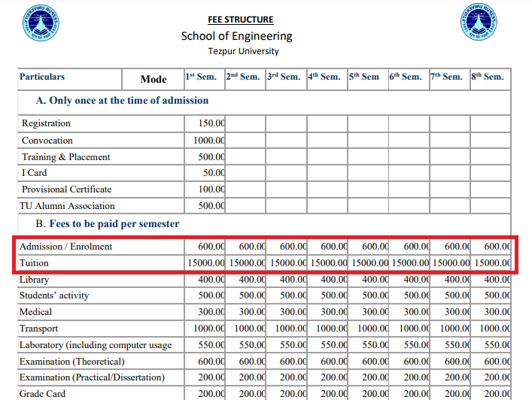Image resolution: width=532 pixels, height=400 pixels.
Task: Click the Examination (Theoretical) row label
Action: point(72,362)
